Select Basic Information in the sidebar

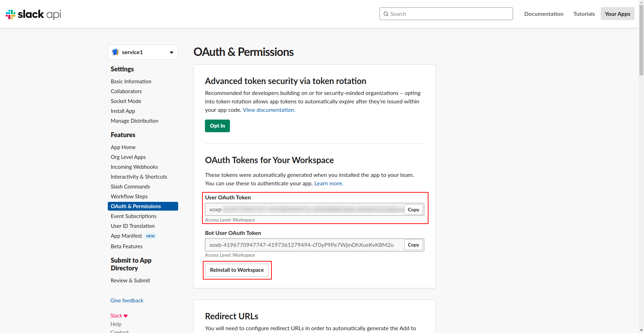coord(131,82)
